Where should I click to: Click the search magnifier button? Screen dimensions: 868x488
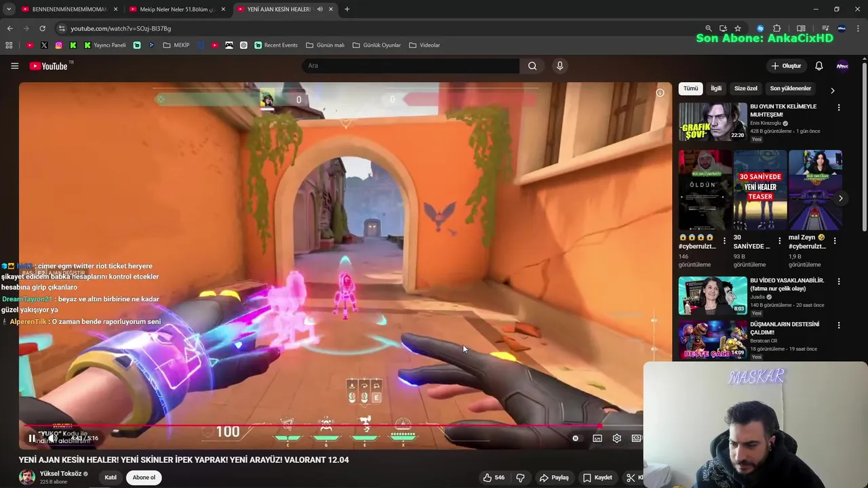pyautogui.click(x=532, y=66)
